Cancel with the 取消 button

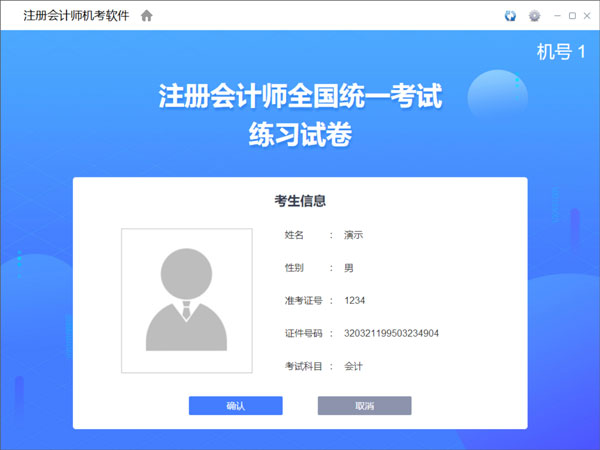pyautogui.click(x=364, y=406)
